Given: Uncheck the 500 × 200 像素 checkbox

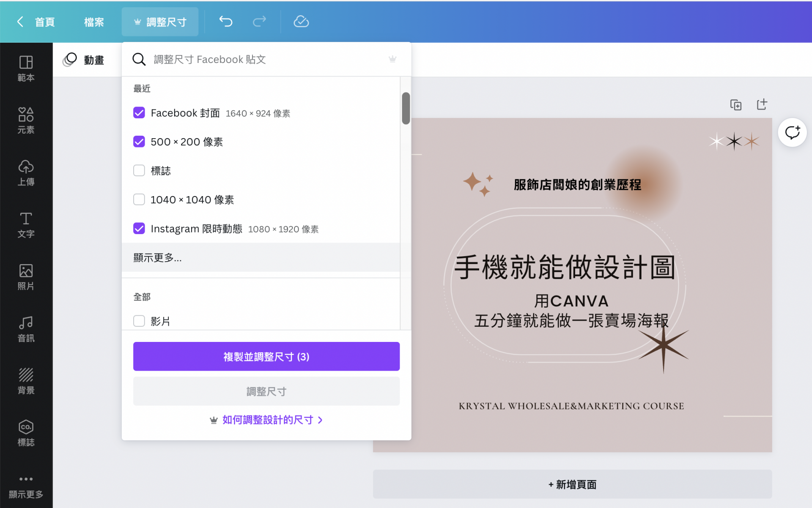Looking at the screenshot, I should pyautogui.click(x=139, y=142).
